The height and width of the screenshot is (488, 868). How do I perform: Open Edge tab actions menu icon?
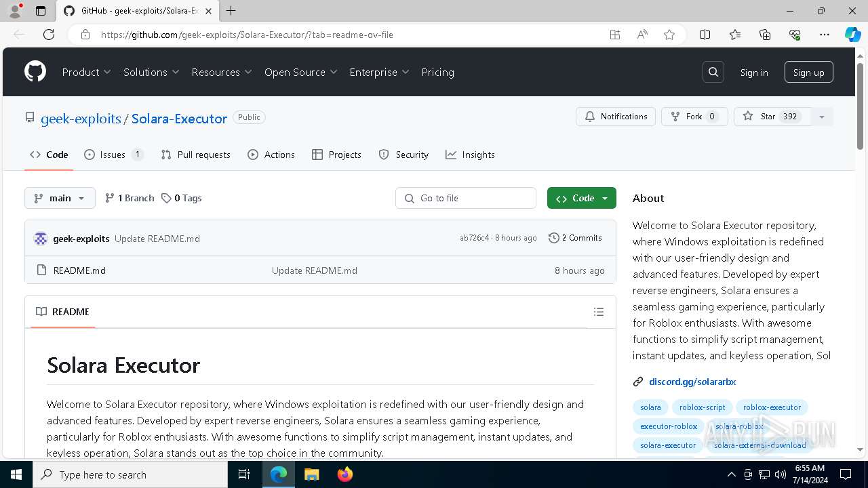click(x=41, y=11)
